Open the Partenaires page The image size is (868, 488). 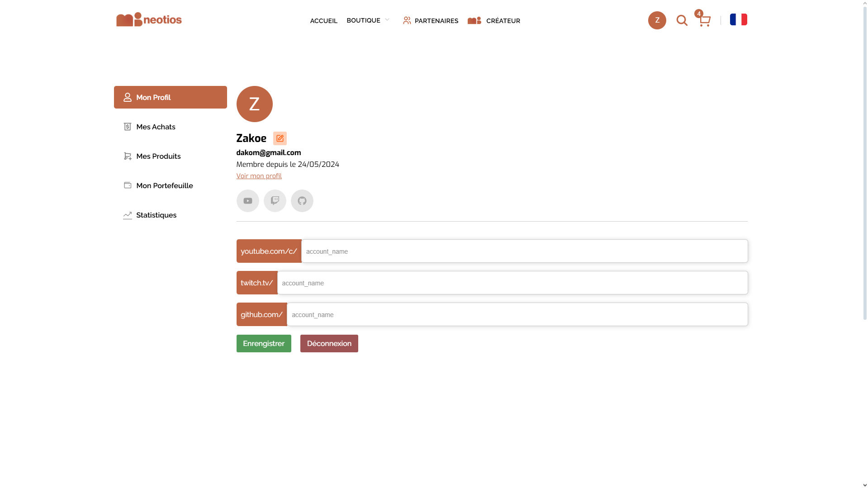coord(431,21)
